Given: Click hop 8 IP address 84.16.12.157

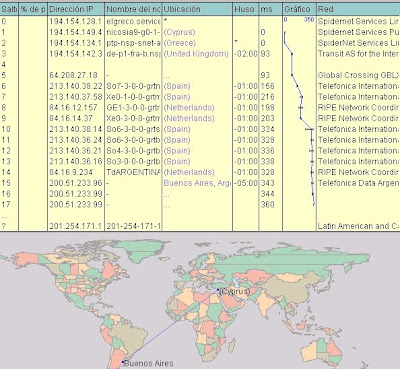Looking at the screenshot, I should point(73,108).
